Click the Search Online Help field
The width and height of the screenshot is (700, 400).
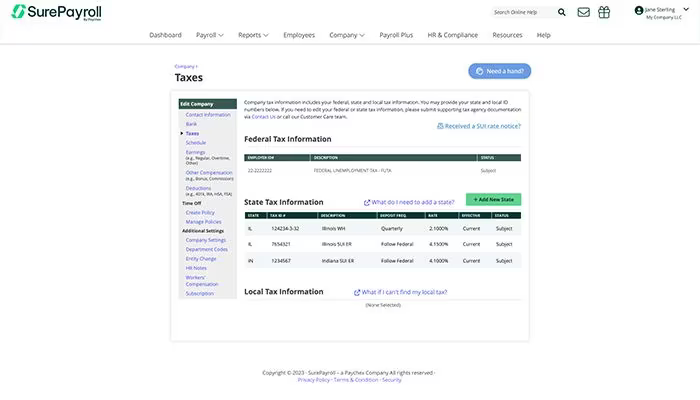click(x=523, y=12)
